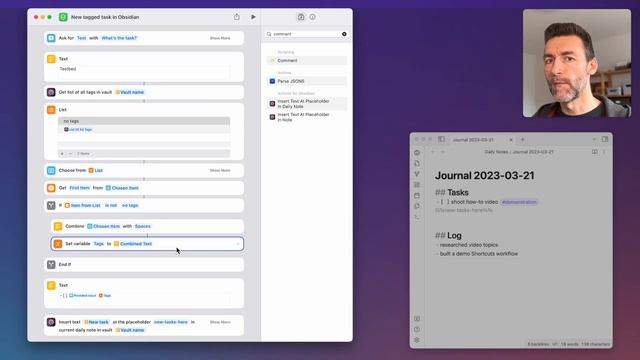Select the Parse JSON5 action
The height and width of the screenshot is (360, 640).
tap(307, 81)
